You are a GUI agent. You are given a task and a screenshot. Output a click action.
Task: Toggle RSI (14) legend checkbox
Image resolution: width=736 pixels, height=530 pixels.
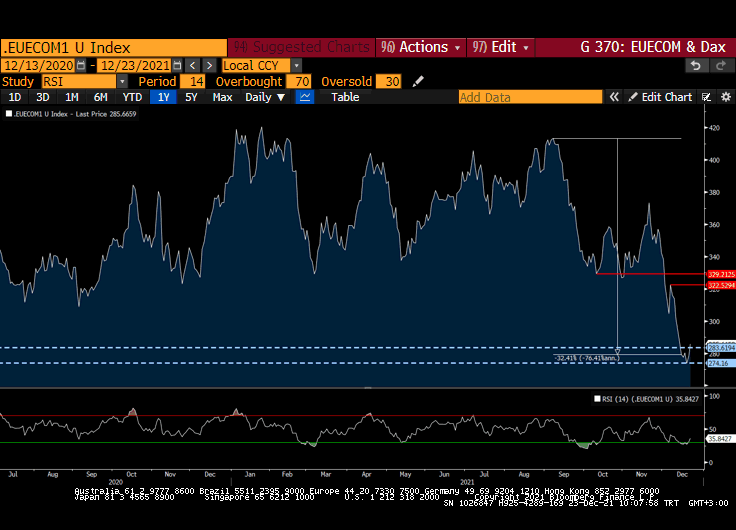pyautogui.click(x=597, y=399)
